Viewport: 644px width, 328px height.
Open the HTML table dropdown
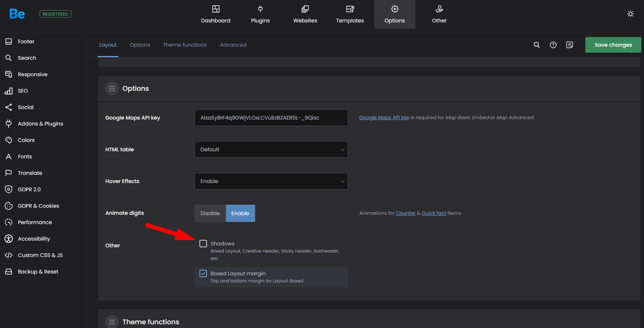pos(271,149)
